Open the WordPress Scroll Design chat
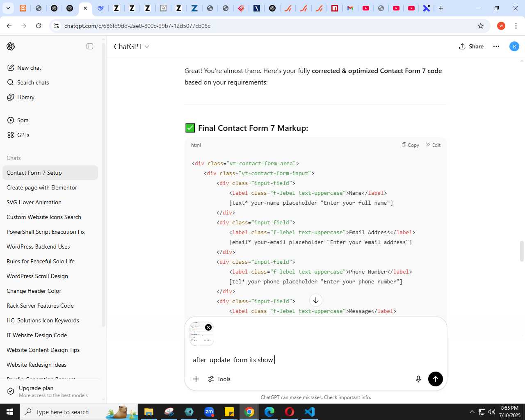 click(50, 276)
